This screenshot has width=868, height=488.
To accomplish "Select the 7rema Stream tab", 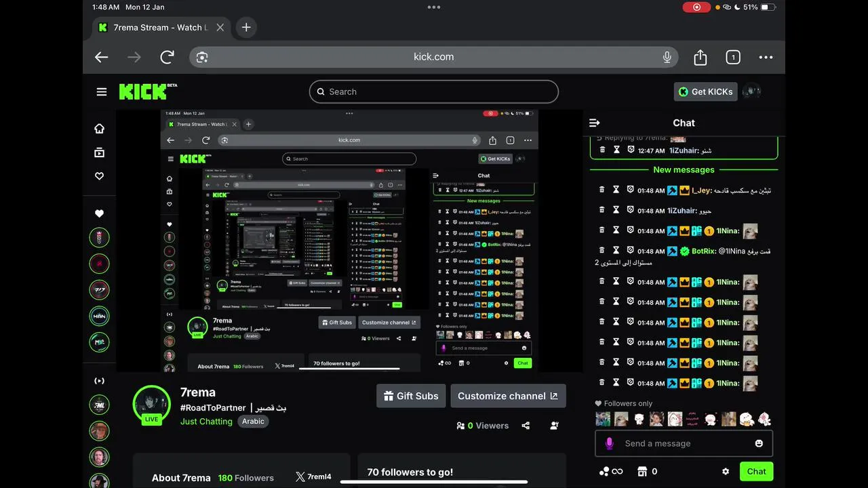I will click(x=161, y=28).
